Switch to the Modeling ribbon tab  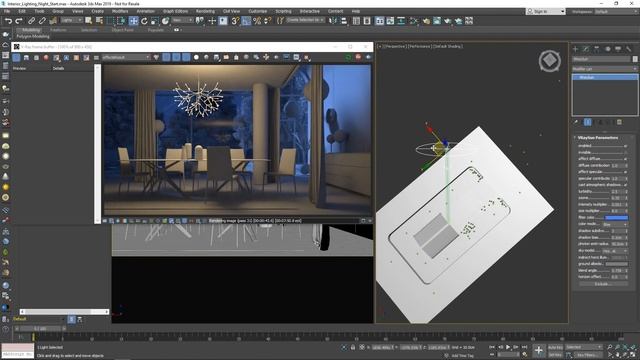click(x=31, y=30)
